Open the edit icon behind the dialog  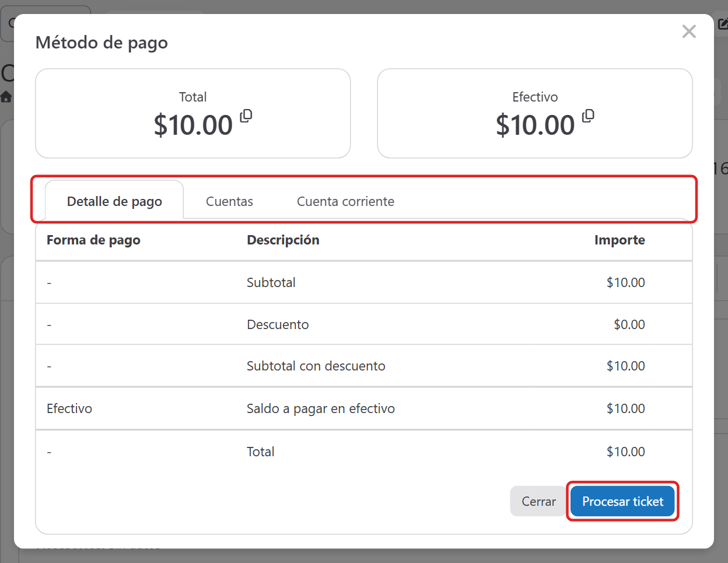tap(723, 24)
